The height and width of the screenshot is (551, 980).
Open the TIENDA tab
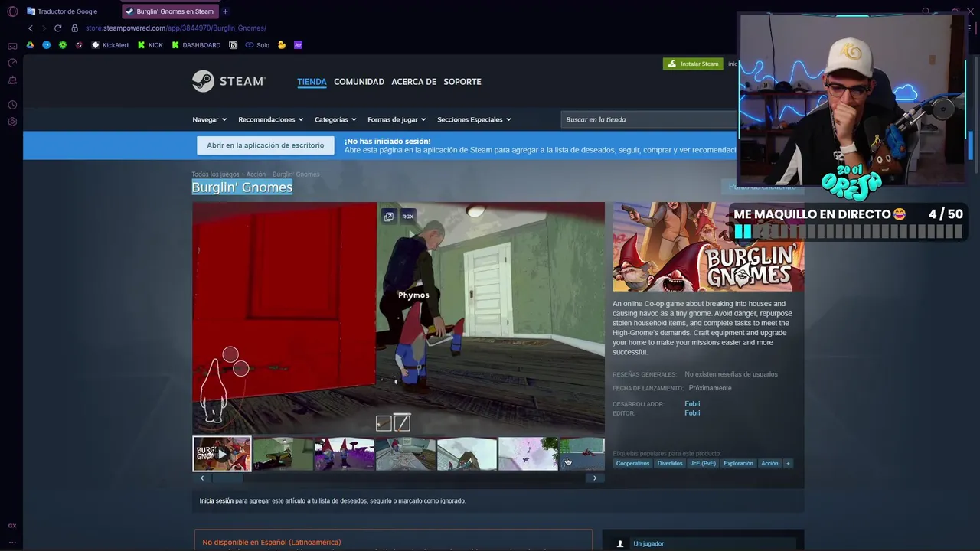click(312, 81)
